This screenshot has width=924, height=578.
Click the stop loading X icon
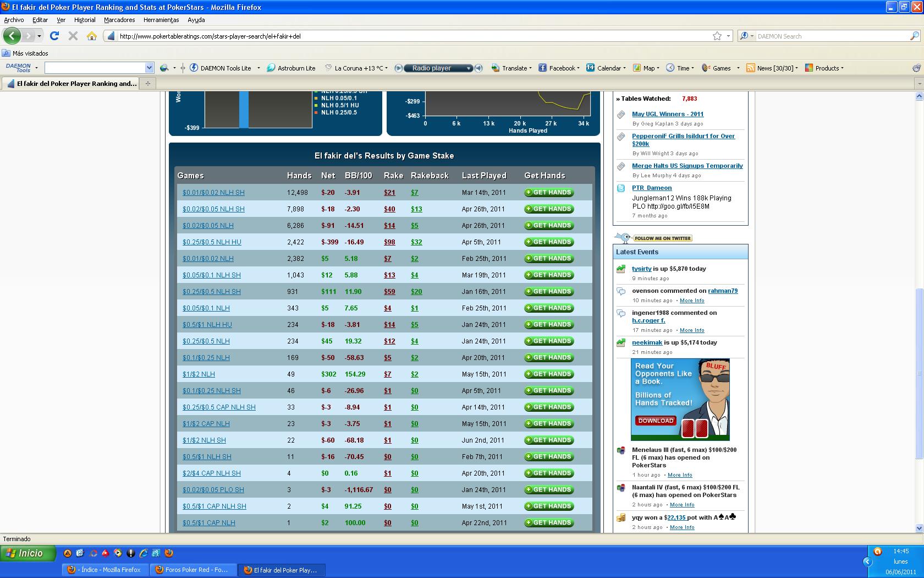[x=73, y=36]
